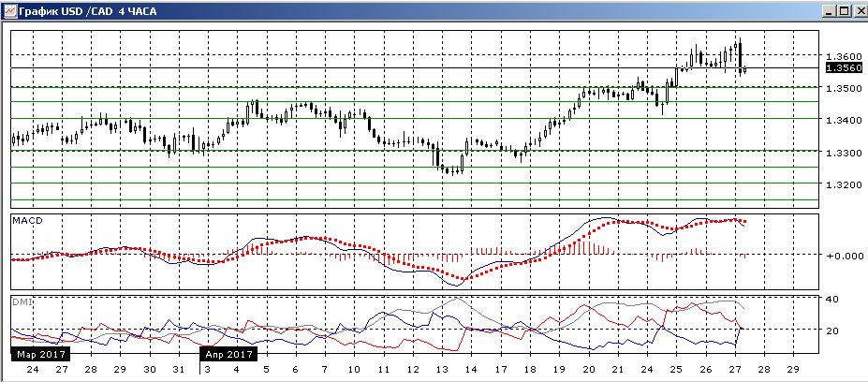Click date 3 on the time axis
Screen dimensions: 868x382
[x=208, y=369]
